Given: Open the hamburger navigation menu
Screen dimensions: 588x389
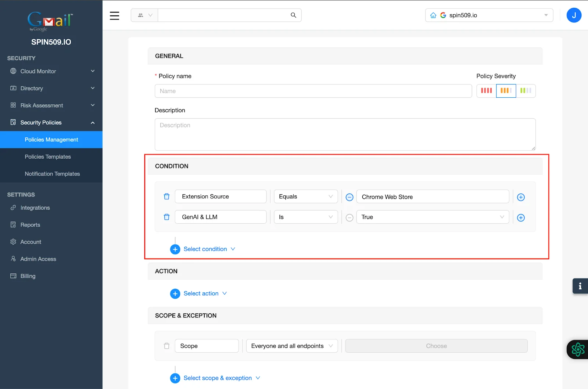Looking at the screenshot, I should pos(114,16).
